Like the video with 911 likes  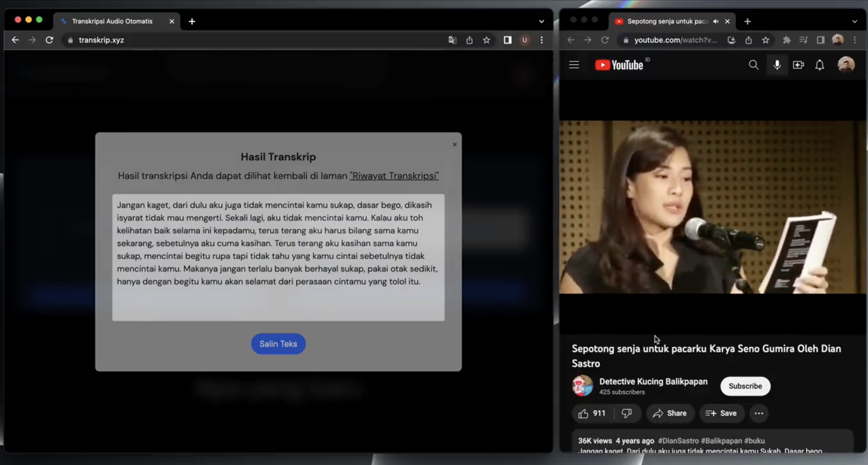(x=592, y=413)
